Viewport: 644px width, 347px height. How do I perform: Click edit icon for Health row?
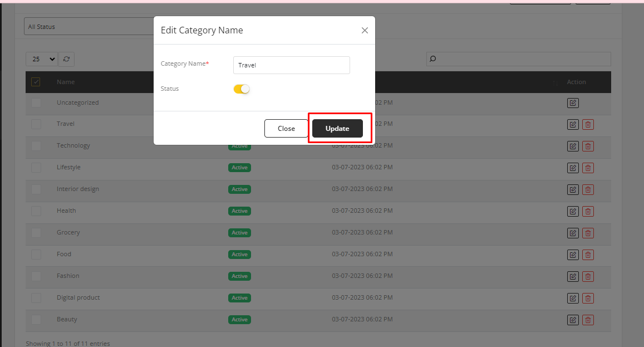point(573,211)
